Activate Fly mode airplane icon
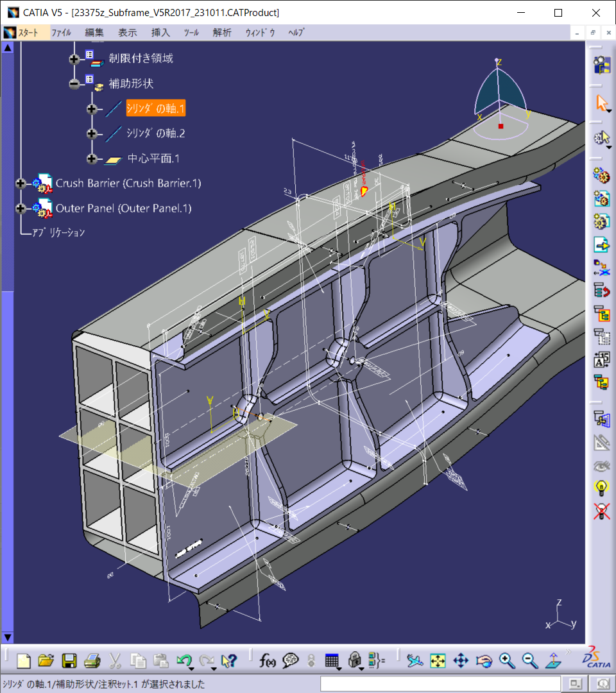The width and height of the screenshot is (616, 693). click(x=415, y=661)
